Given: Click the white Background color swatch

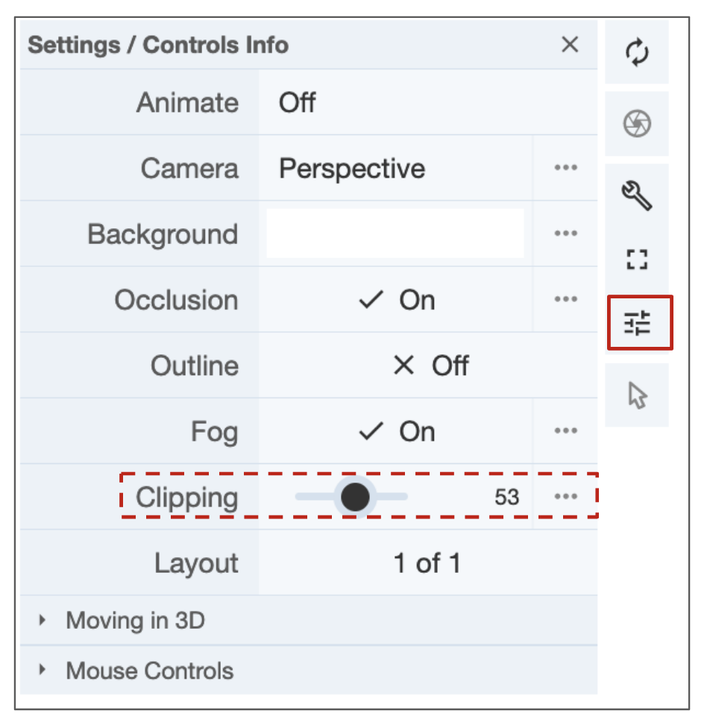Looking at the screenshot, I should (395, 233).
